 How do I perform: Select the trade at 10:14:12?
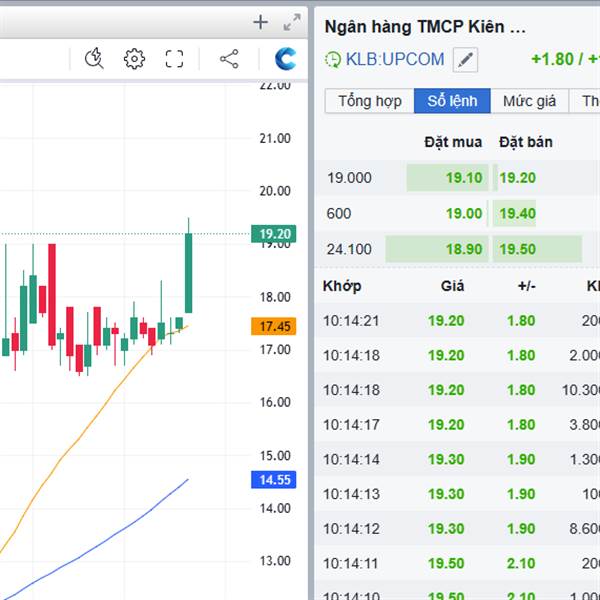coord(457,528)
